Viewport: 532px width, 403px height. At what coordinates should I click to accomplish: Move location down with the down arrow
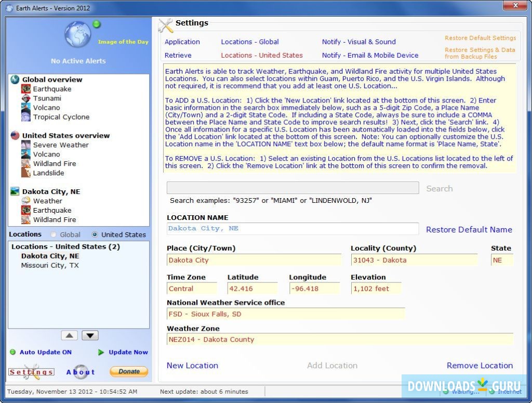[x=90, y=335]
